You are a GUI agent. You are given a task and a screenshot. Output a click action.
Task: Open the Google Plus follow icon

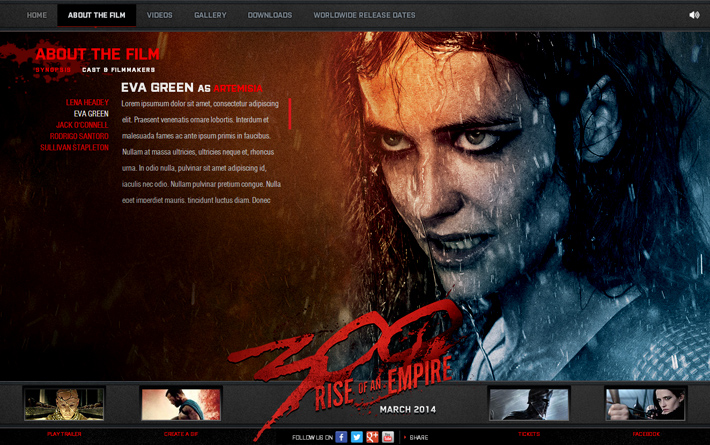click(x=372, y=437)
